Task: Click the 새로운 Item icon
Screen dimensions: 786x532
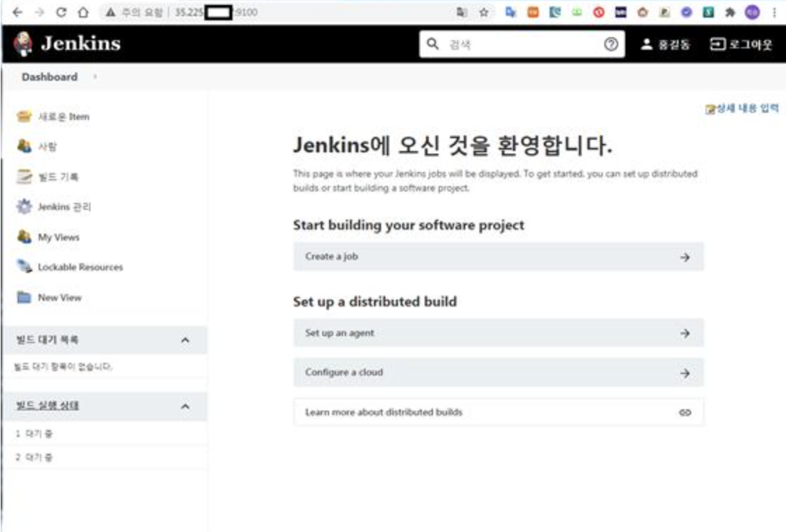Action: [24, 117]
